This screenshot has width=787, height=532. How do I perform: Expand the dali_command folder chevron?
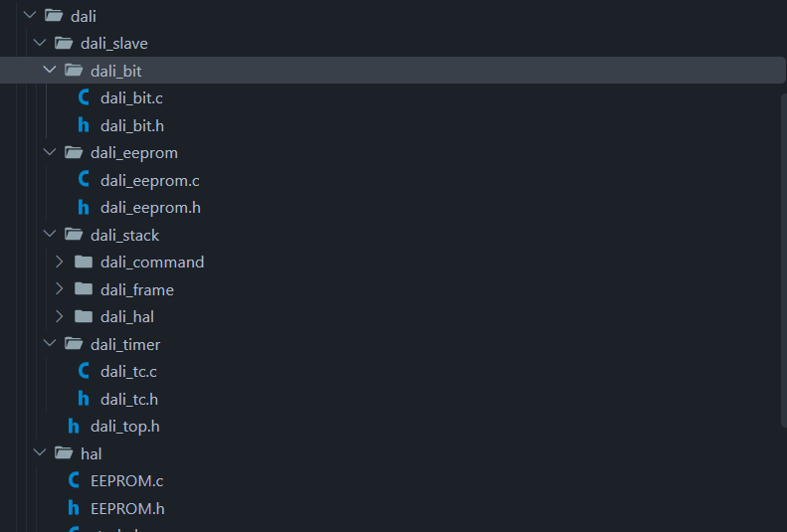click(60, 262)
